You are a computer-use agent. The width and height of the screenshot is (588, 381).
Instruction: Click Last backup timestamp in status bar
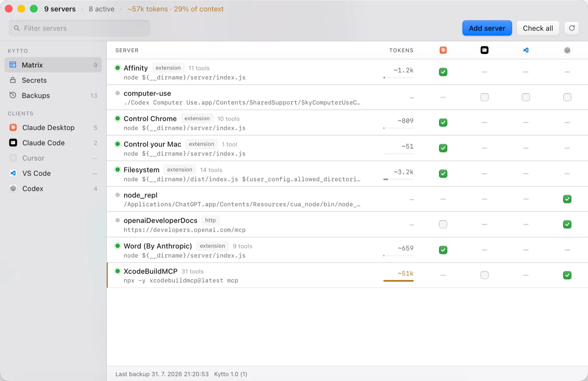pyautogui.click(x=162, y=374)
